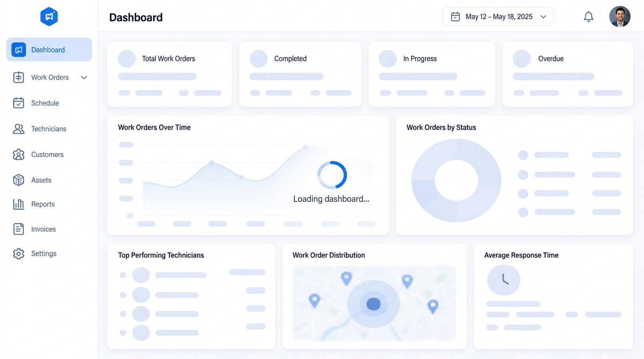Click the Work Orders sidebar icon
This screenshot has height=359, width=644.
(18, 77)
